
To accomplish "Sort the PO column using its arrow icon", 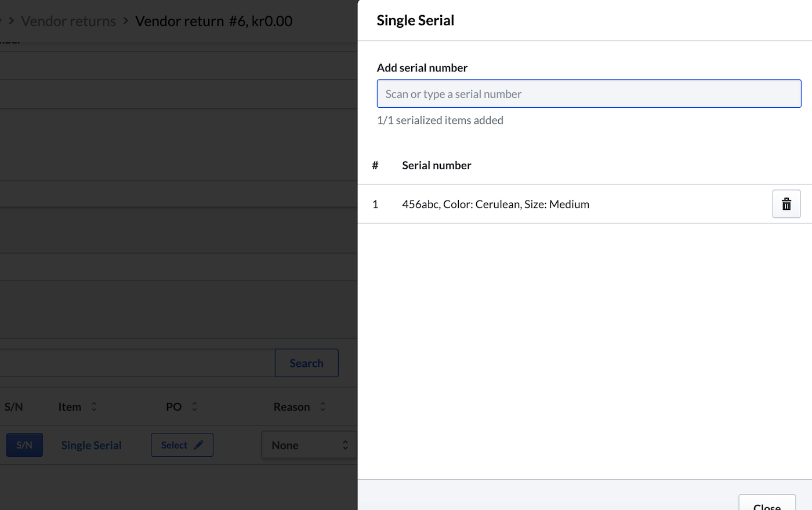I will click(194, 406).
